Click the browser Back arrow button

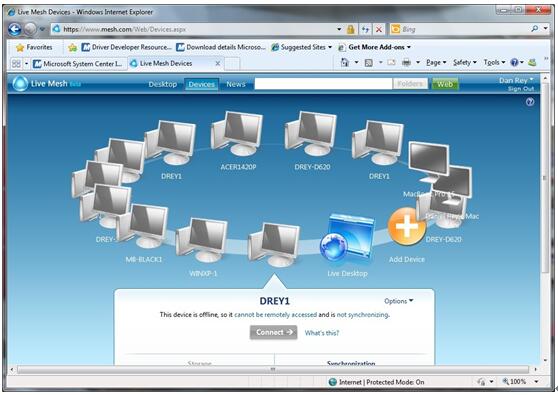(15, 29)
